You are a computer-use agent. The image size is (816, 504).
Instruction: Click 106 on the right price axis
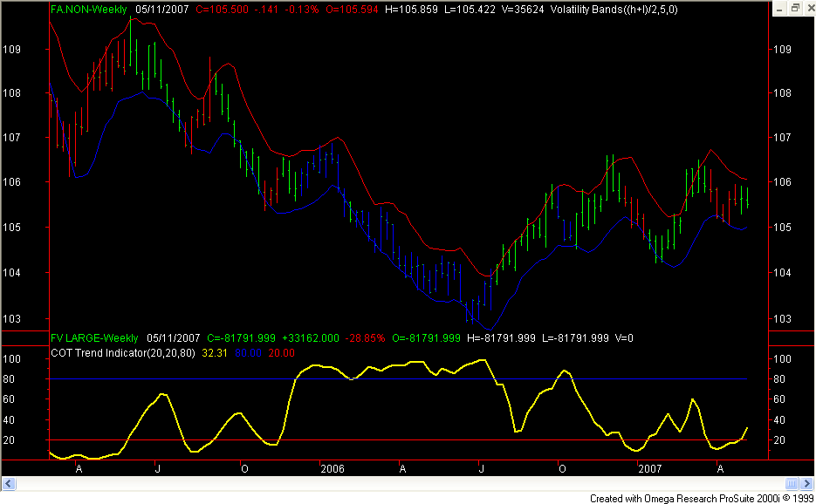pos(782,182)
